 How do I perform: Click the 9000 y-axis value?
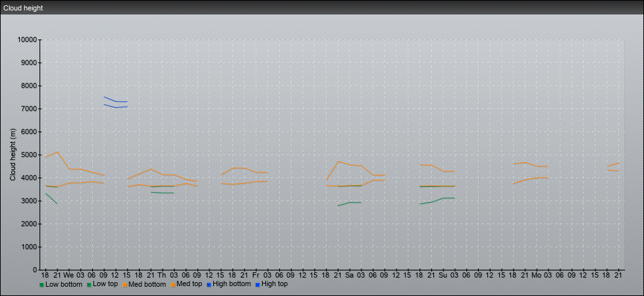29,62
